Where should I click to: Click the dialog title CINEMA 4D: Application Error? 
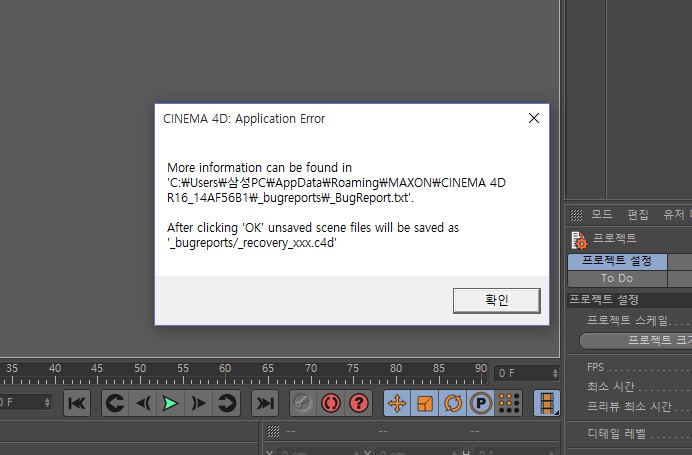click(244, 119)
